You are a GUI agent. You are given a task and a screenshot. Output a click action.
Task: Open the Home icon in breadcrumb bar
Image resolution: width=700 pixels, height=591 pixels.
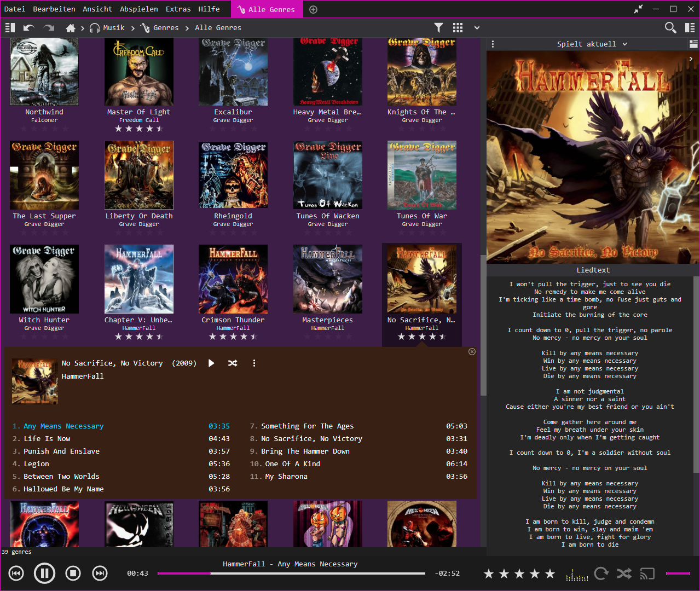tap(70, 27)
